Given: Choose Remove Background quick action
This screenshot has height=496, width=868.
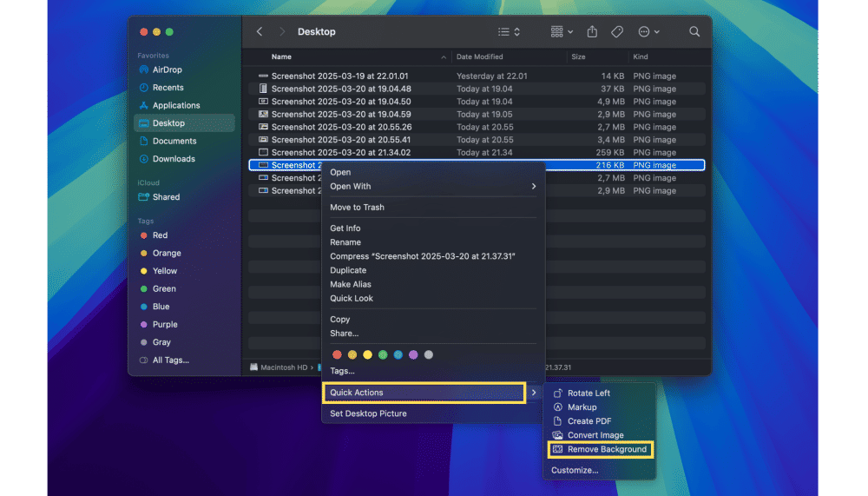Looking at the screenshot, I should point(601,449).
